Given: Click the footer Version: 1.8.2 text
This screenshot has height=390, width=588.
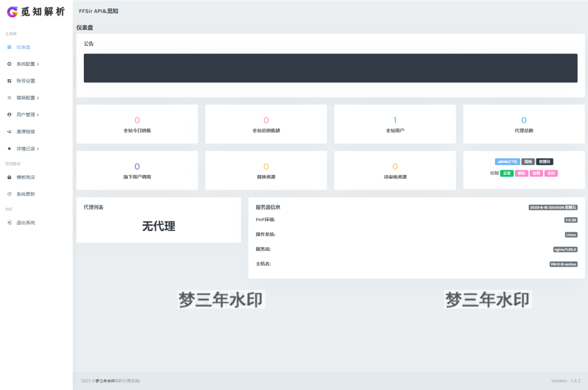Looking at the screenshot, I should point(566,381).
